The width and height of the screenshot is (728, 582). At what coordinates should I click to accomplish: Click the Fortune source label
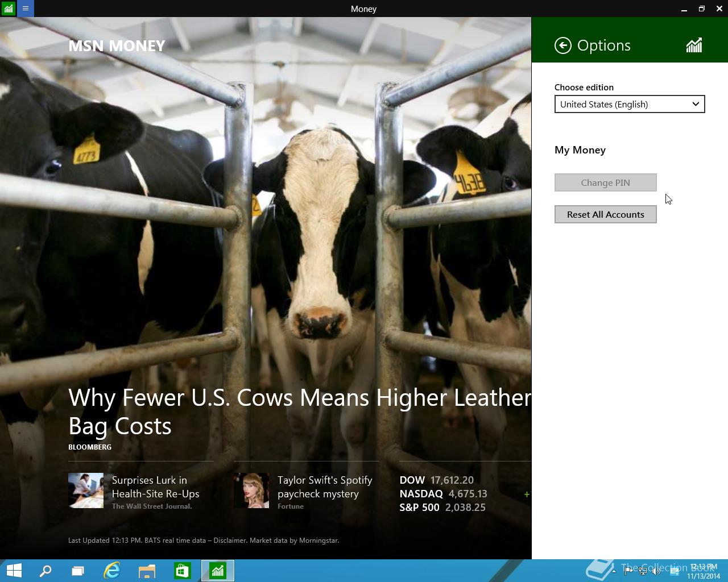pyautogui.click(x=291, y=506)
